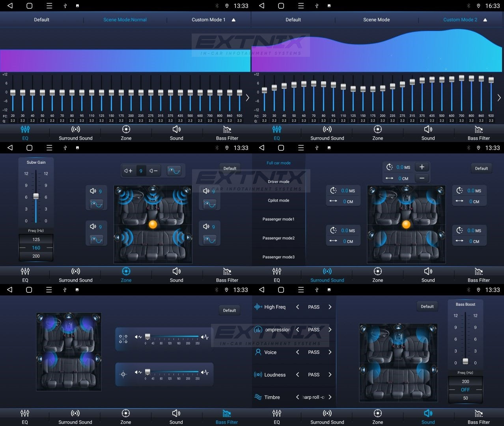504x426 pixels.
Task: Click the Voice person icon in Sound screen
Action: tap(258, 352)
